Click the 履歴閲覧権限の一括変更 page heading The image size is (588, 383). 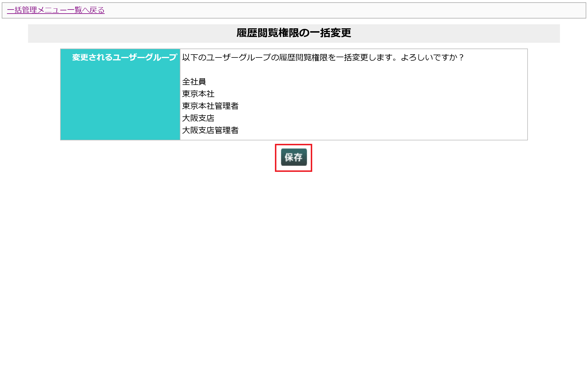coord(294,33)
